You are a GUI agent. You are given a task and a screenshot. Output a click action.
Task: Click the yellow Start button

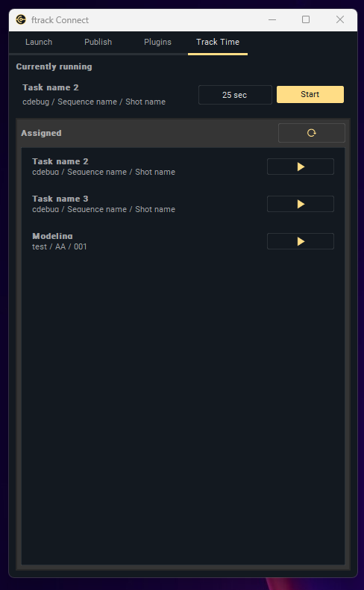tap(310, 94)
